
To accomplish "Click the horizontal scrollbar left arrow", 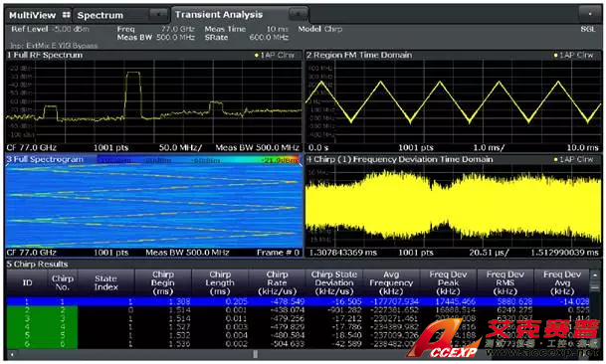I will click(11, 354).
